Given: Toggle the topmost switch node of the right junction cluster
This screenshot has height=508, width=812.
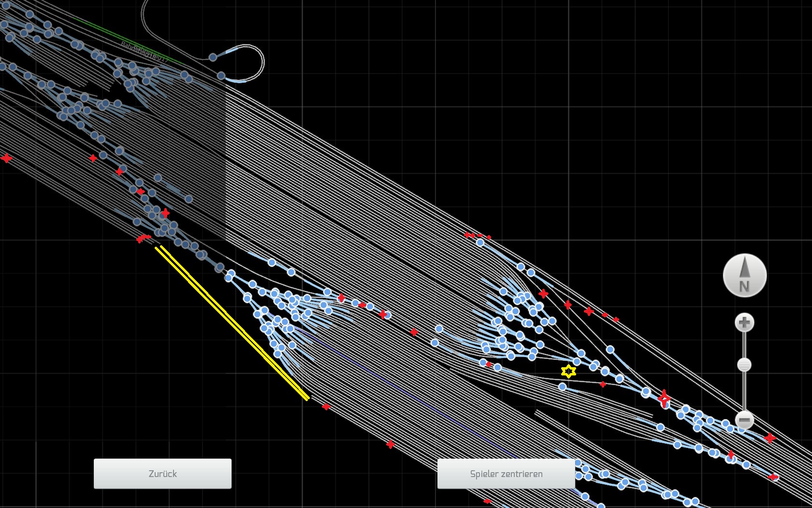Looking at the screenshot, I should (x=480, y=242).
